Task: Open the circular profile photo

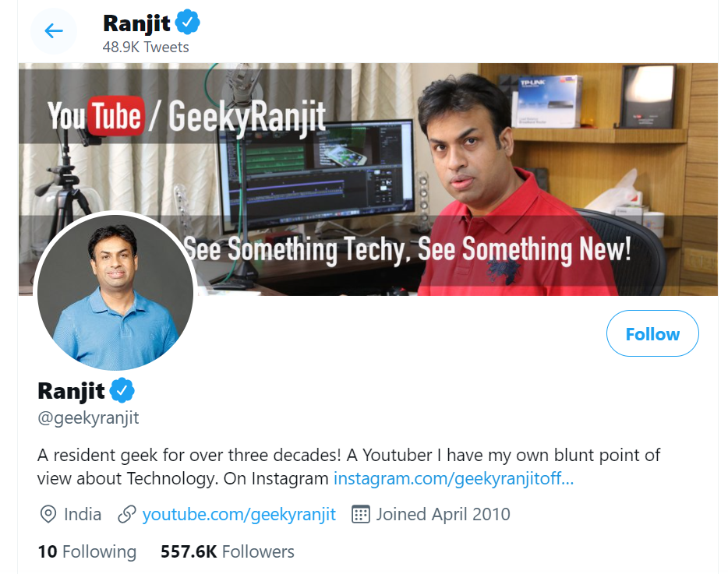Action: coord(115,291)
